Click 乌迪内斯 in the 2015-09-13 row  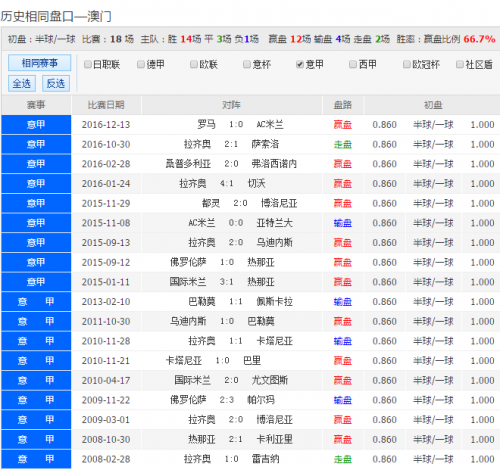click(x=274, y=243)
